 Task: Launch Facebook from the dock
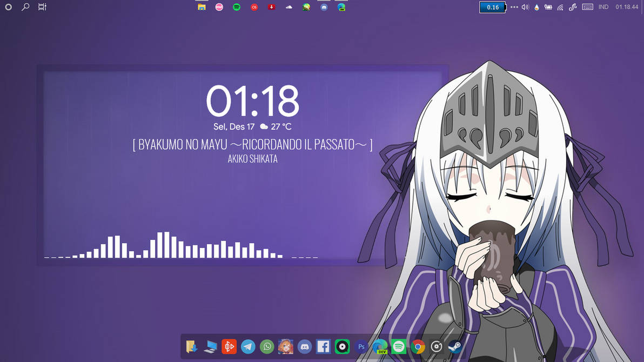pos(323,347)
